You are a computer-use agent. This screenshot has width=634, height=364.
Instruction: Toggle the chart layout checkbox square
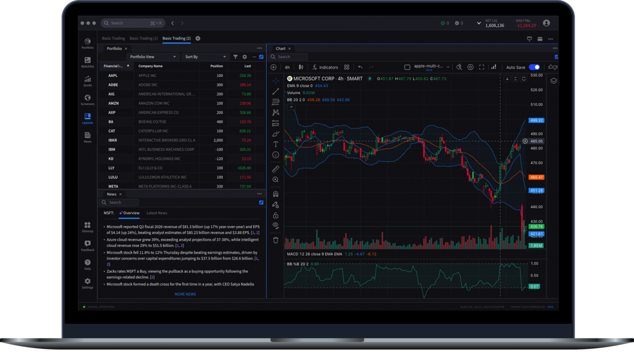(x=407, y=67)
